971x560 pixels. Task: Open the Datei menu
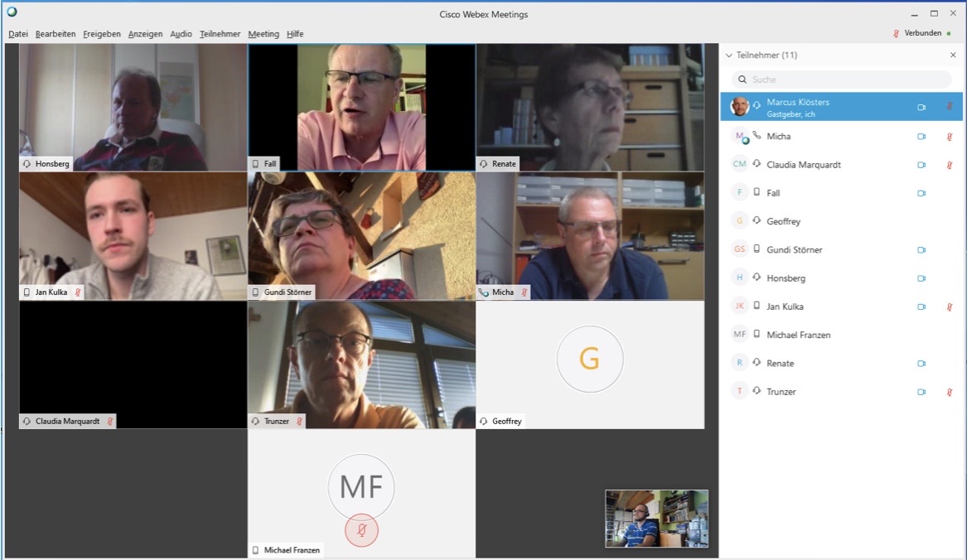[x=18, y=34]
